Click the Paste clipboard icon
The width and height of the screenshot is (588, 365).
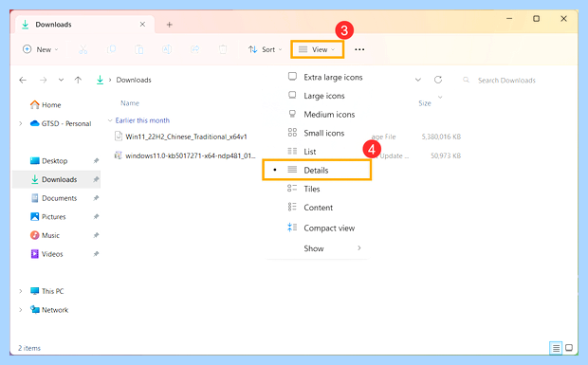coord(139,49)
